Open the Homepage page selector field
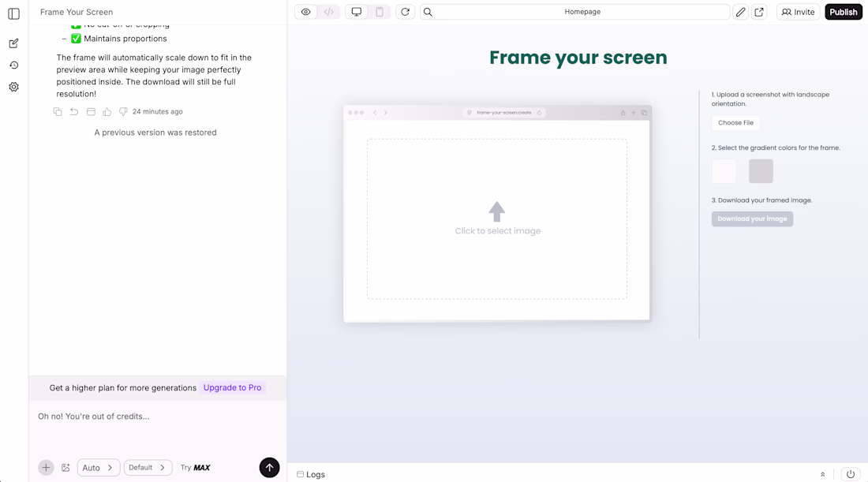The height and width of the screenshot is (482, 868). point(582,12)
